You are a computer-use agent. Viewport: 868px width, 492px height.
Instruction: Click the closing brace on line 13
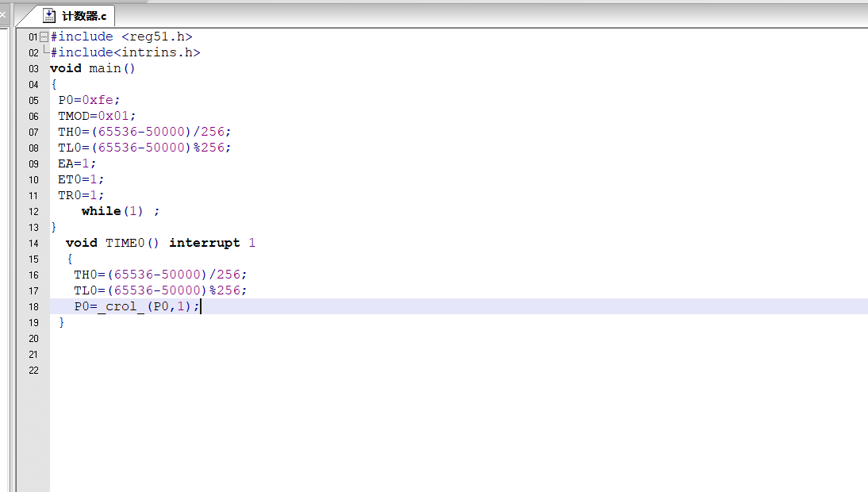pos(54,228)
